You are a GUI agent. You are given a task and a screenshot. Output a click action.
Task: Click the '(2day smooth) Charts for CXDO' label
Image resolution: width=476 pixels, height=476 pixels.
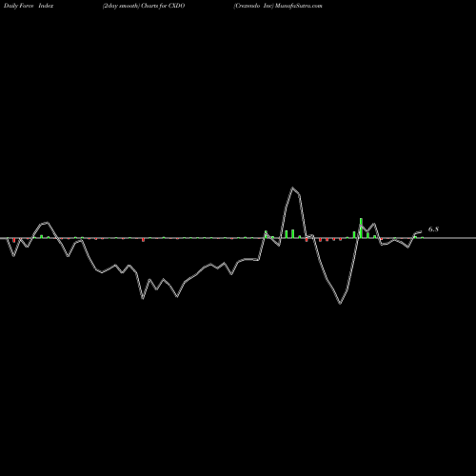pyautogui.click(x=144, y=6)
